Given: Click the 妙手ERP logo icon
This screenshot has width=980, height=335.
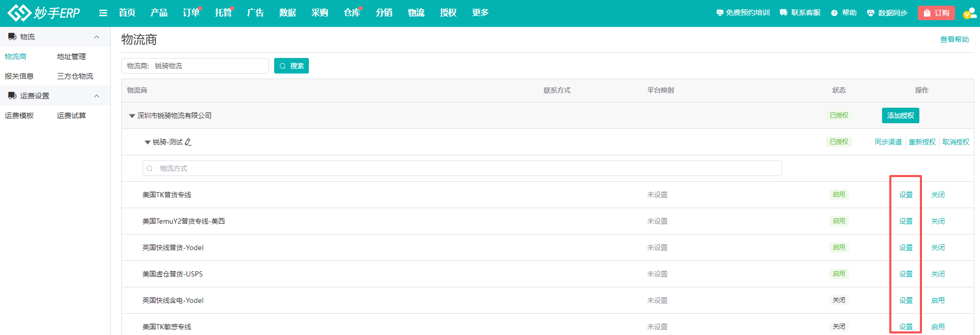Looking at the screenshot, I should (x=19, y=13).
